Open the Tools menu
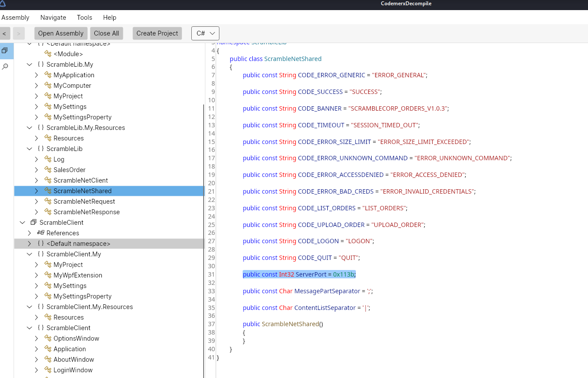Viewport: 588px width, 378px height. tap(84, 18)
